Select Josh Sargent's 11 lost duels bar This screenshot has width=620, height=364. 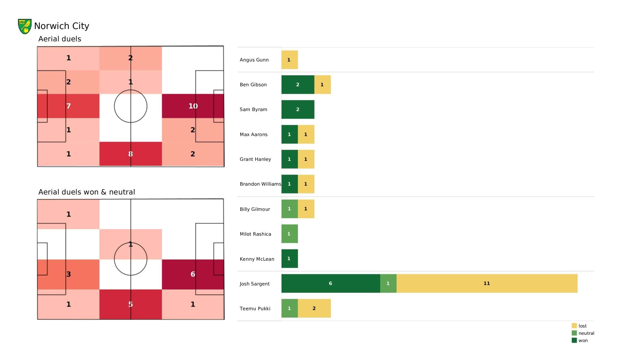click(487, 283)
